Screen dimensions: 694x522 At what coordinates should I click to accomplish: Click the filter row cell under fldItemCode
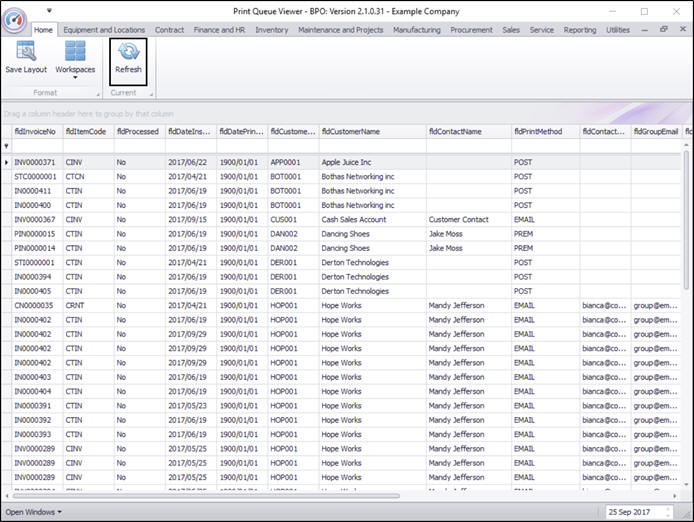[x=87, y=146]
